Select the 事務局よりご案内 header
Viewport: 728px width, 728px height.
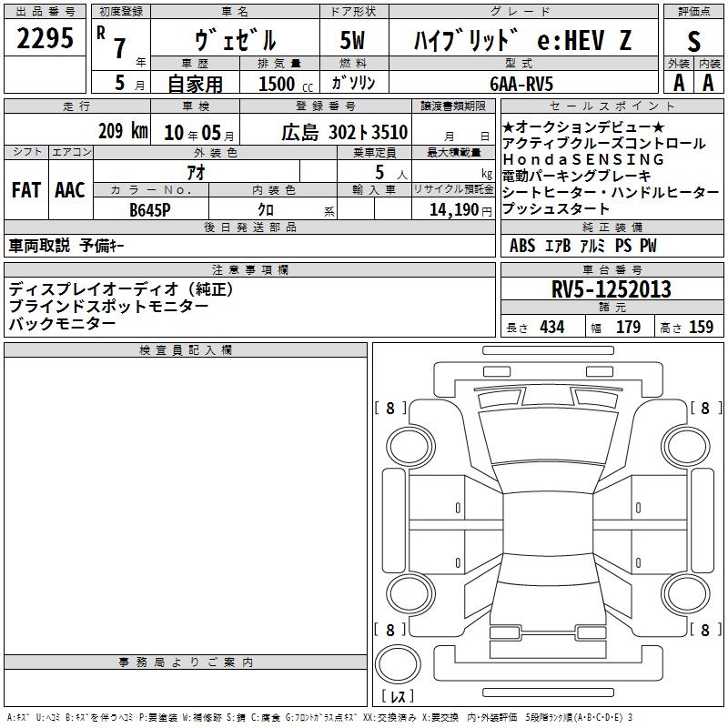[186, 662]
